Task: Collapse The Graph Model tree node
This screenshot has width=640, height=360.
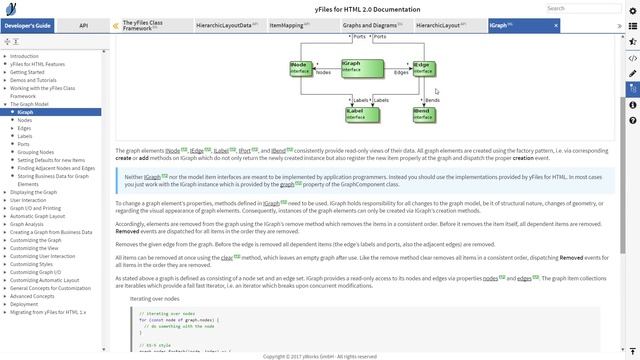Action: tap(5, 104)
